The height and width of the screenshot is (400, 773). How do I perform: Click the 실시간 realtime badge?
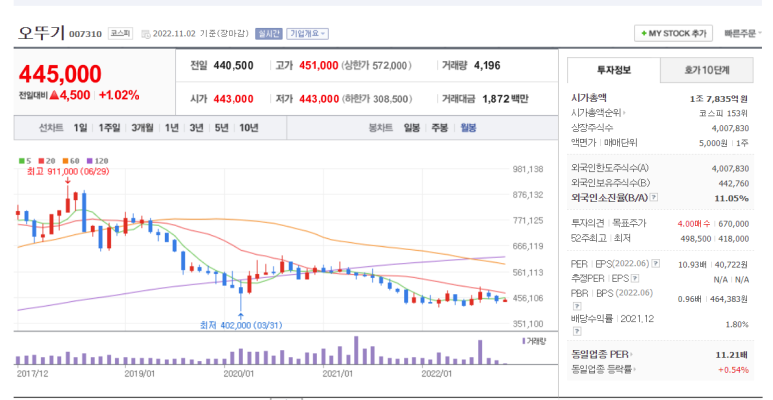(x=268, y=34)
